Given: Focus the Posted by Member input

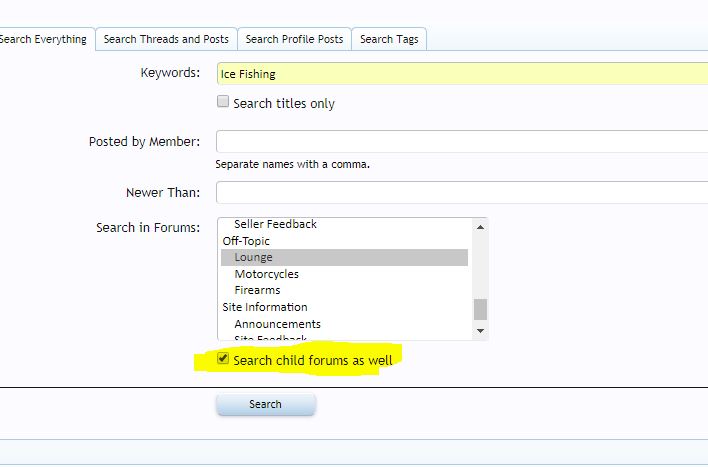Looking at the screenshot, I should (462, 141).
